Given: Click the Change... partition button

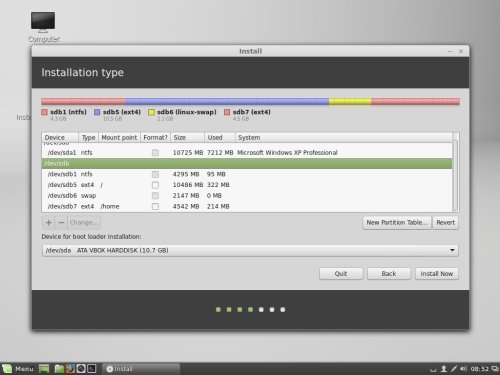Looking at the screenshot, I should [84, 222].
